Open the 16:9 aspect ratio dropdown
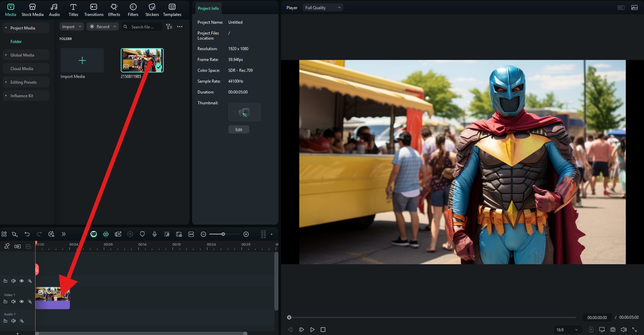 567,330
